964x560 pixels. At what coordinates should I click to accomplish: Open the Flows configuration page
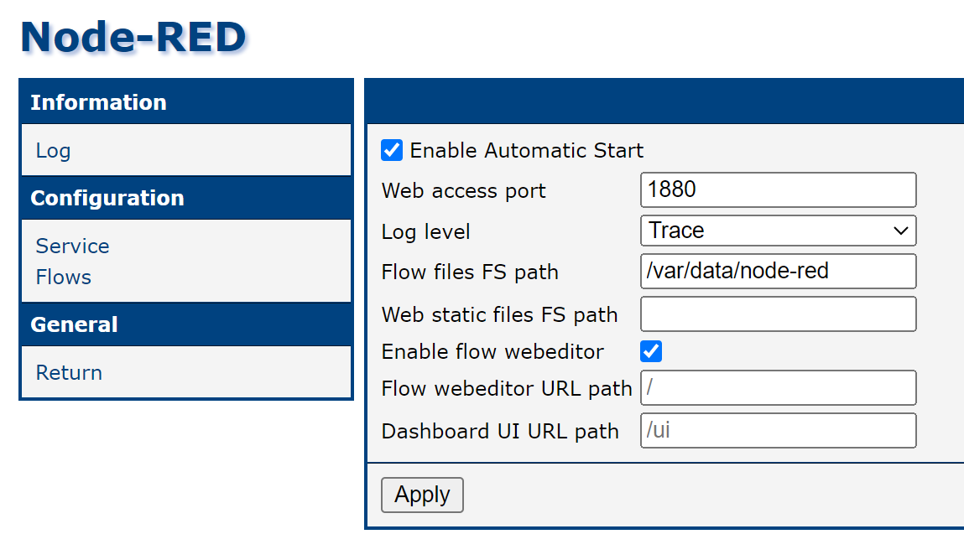point(63,277)
